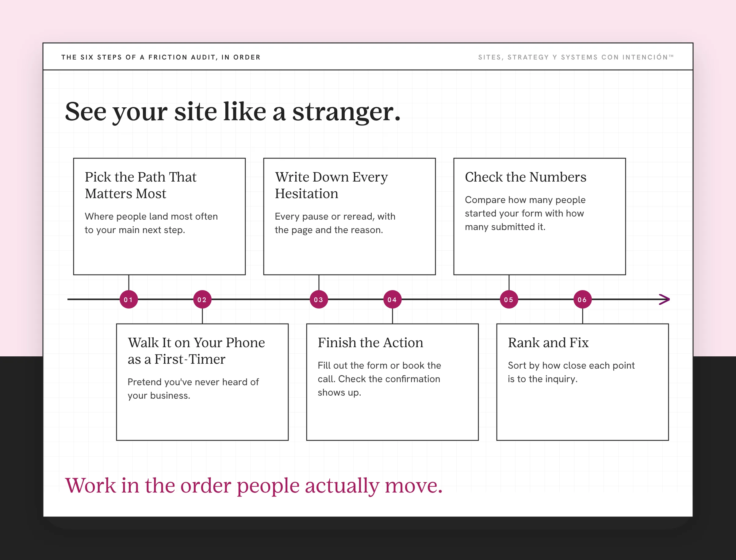Select the 'Check the Numbers' heading
The height and width of the screenshot is (560, 736).
[526, 177]
